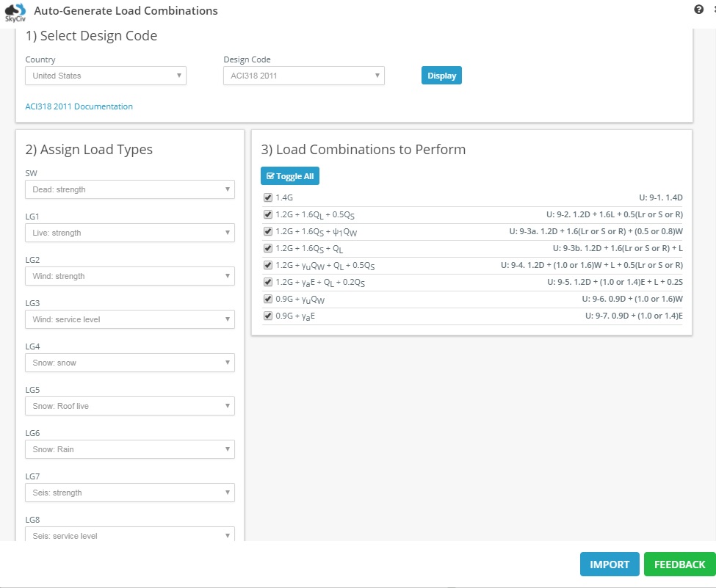Open the LG8 Seis: service level dropdown
The width and height of the screenshot is (716, 588).
pos(130,534)
